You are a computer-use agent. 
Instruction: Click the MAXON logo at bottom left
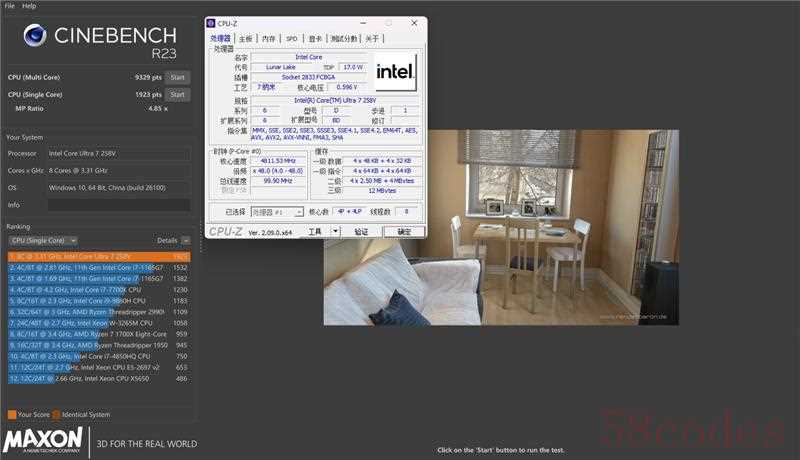pos(43,441)
